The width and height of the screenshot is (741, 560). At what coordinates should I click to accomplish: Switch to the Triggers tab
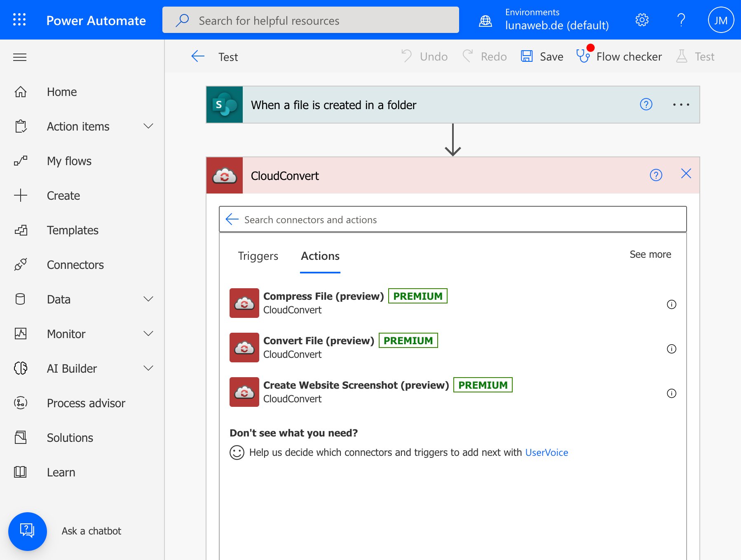click(x=258, y=256)
